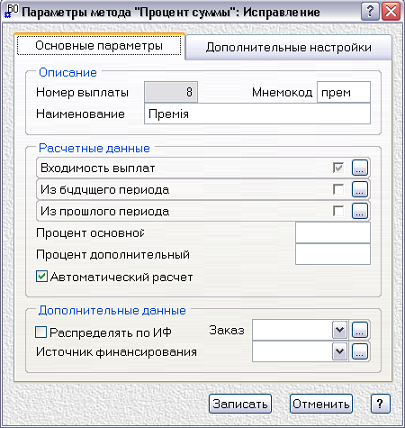The image size is (405, 428).
Task: Tick the Из прошлого периода checkbox
Action: tap(338, 211)
